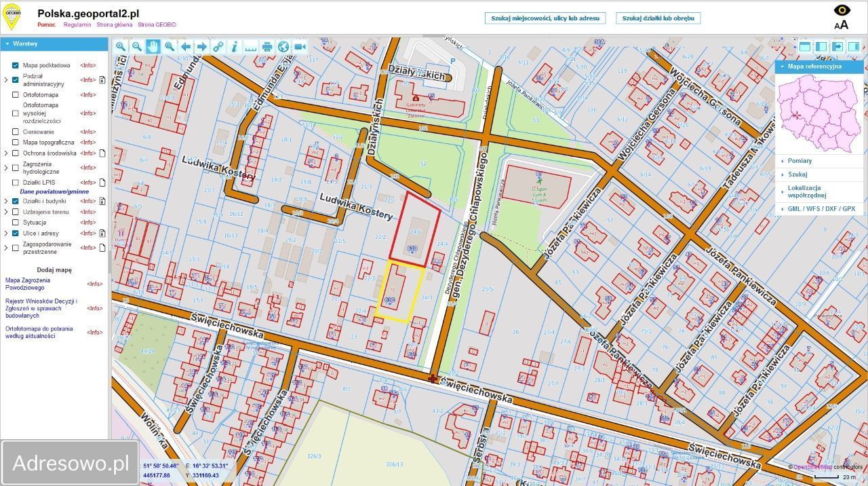Image resolution: width=868 pixels, height=486 pixels.
Task: Open the Mapa Zagrożenia Powodziowego link
Action: 28,284
